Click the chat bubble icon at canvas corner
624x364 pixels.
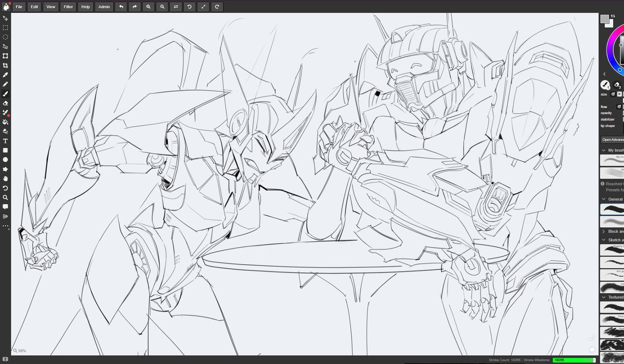pyautogui.click(x=591, y=349)
